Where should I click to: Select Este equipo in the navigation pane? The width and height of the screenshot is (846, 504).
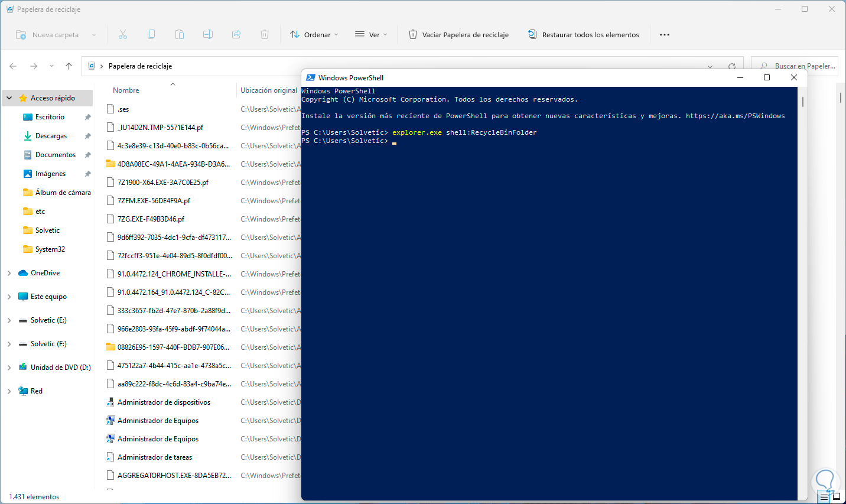tap(48, 297)
